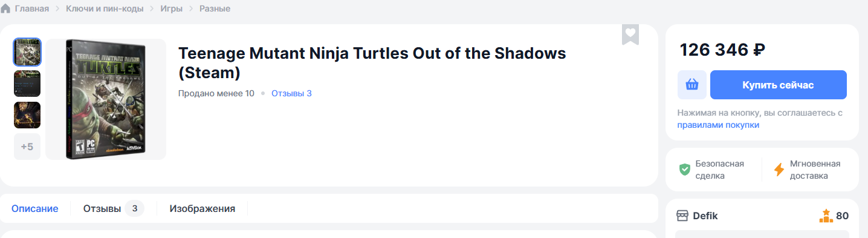
Task: Click the green shield safe deal icon
Action: point(684,170)
